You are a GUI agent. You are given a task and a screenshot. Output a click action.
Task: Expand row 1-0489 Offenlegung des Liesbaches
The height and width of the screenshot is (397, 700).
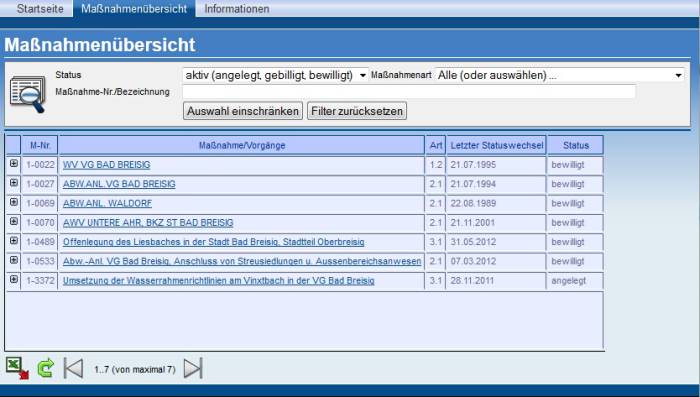(x=14, y=241)
